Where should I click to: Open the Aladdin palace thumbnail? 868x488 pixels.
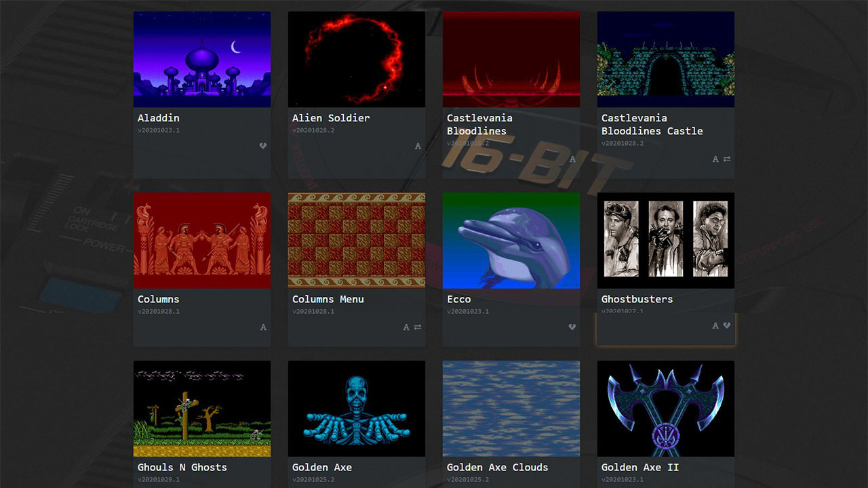click(x=202, y=59)
